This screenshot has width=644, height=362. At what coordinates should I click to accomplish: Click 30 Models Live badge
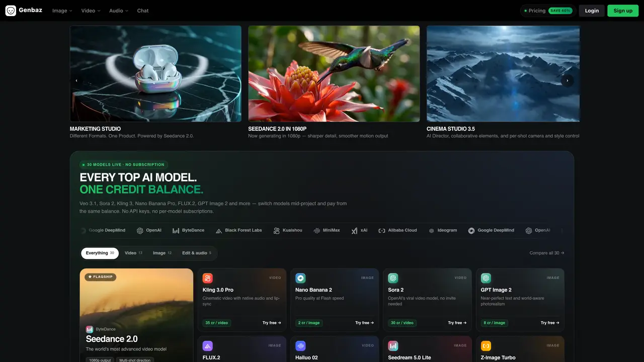(124, 164)
